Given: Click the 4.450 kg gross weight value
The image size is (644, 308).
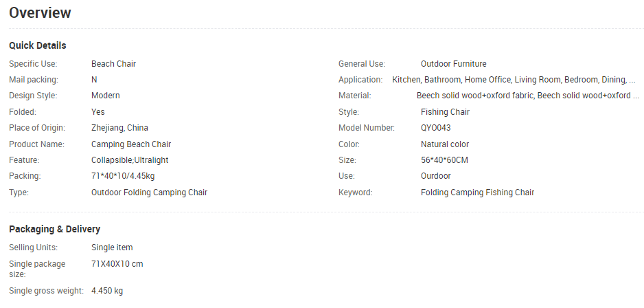Looking at the screenshot, I should coord(107,291).
